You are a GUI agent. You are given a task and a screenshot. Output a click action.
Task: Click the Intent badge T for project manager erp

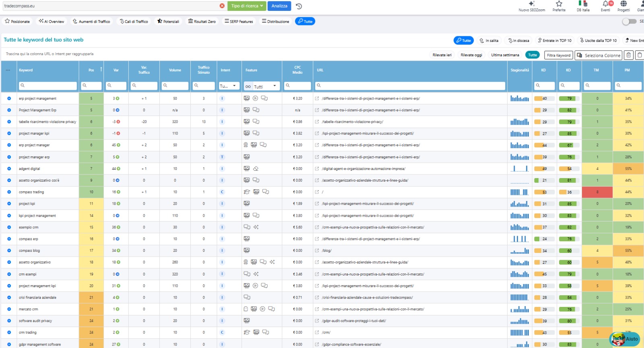222,157
